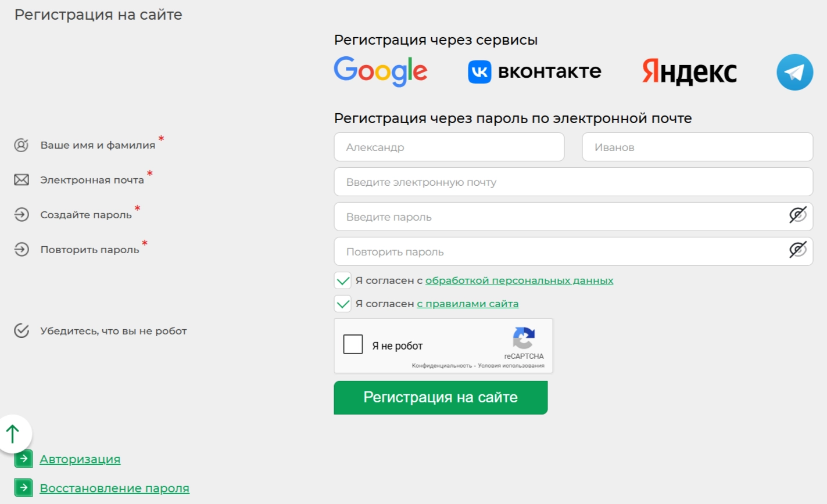Uncheck the personal data processing consent
827x504 pixels.
(x=343, y=280)
